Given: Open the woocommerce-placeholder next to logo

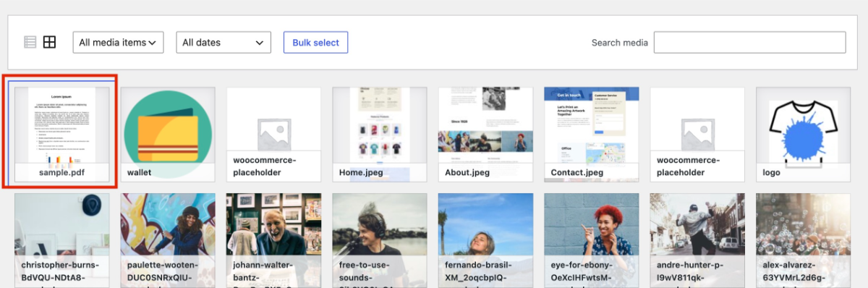Looking at the screenshot, I should pyautogui.click(x=697, y=135).
